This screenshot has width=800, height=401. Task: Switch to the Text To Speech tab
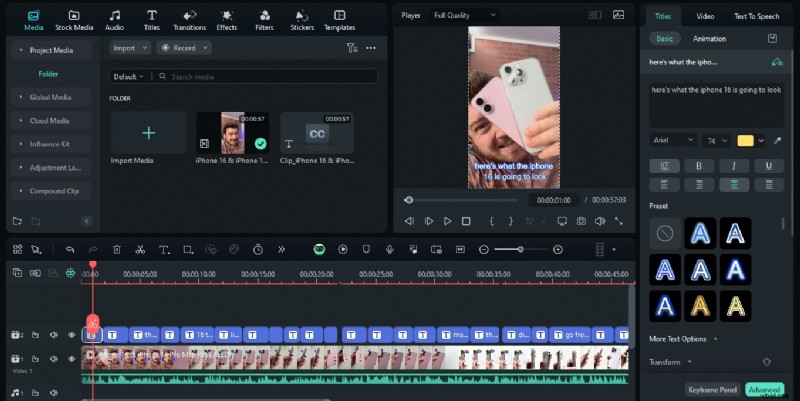pos(755,16)
